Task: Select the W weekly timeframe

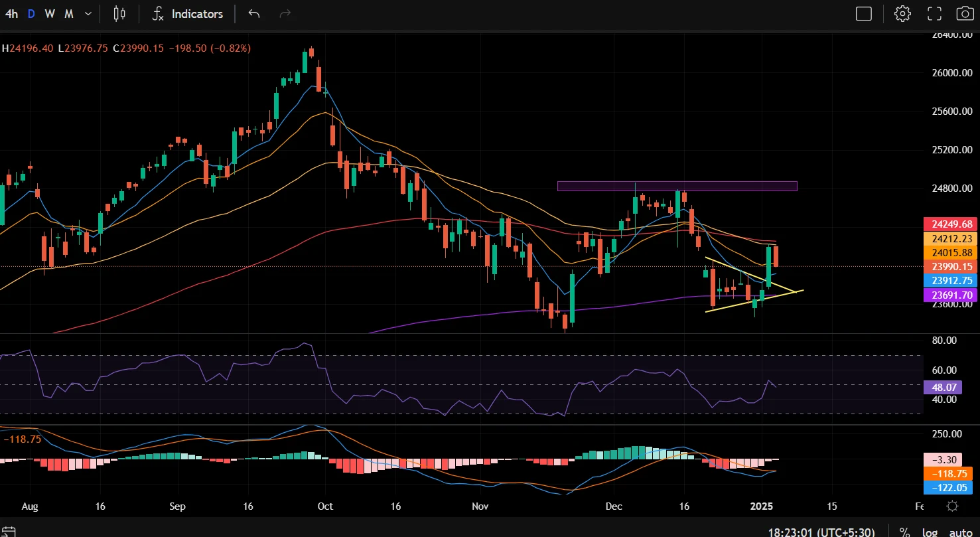Action: [x=50, y=14]
